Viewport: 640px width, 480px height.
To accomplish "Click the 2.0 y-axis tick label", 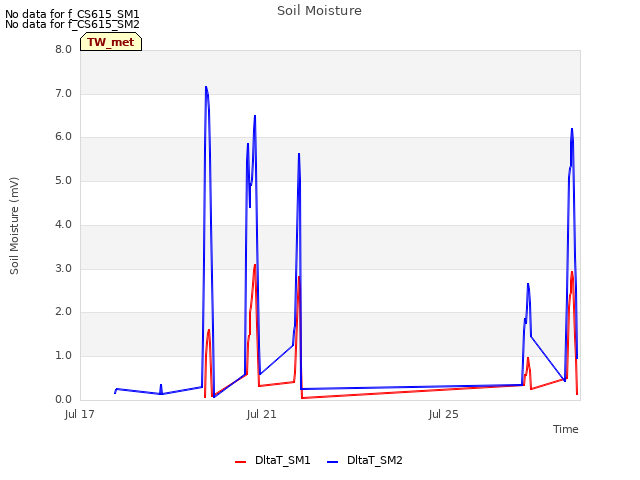I will [63, 312].
